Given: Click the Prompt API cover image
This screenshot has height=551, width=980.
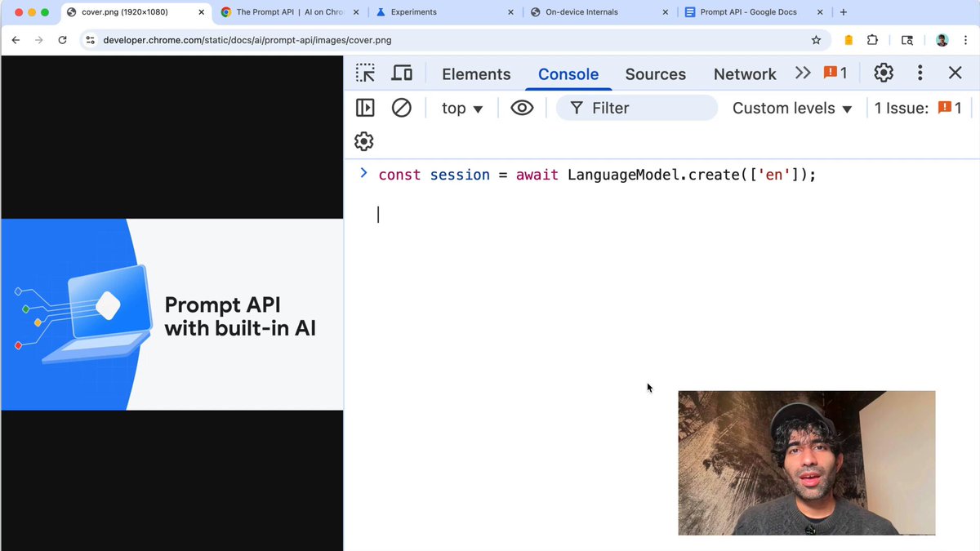Looking at the screenshot, I should tap(172, 314).
